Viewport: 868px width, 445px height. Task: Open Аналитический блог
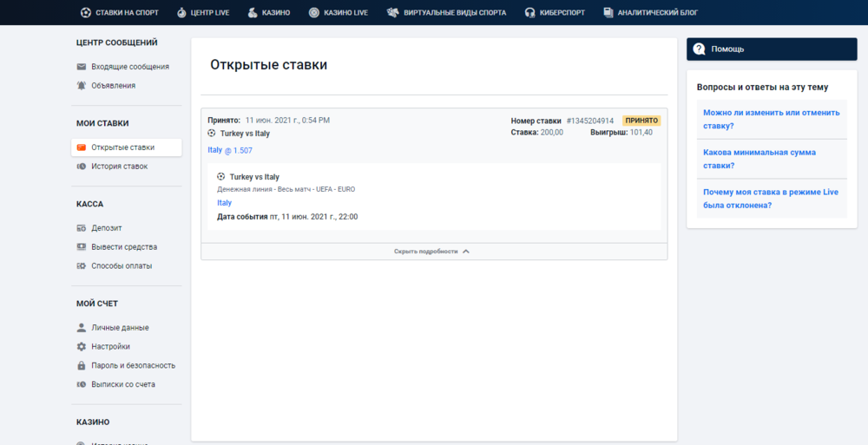click(x=650, y=12)
